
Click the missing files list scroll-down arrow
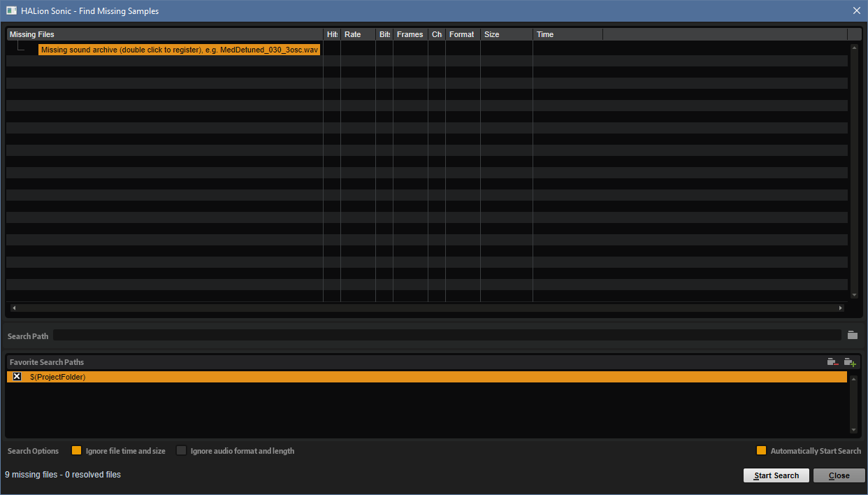(854, 295)
